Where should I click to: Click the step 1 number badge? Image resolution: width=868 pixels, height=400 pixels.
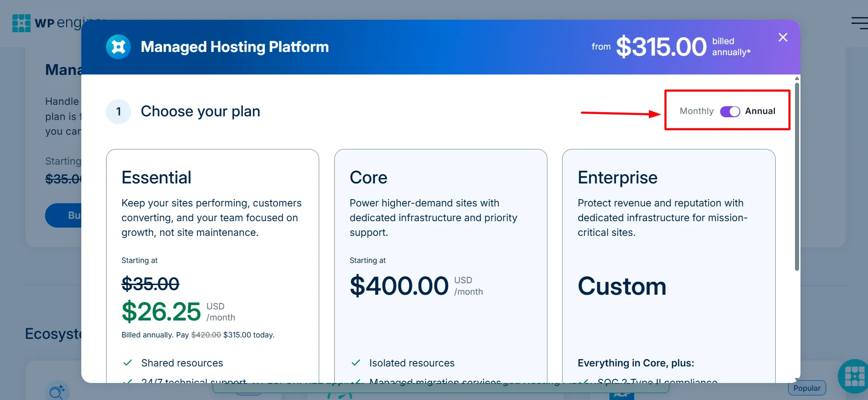(x=118, y=112)
